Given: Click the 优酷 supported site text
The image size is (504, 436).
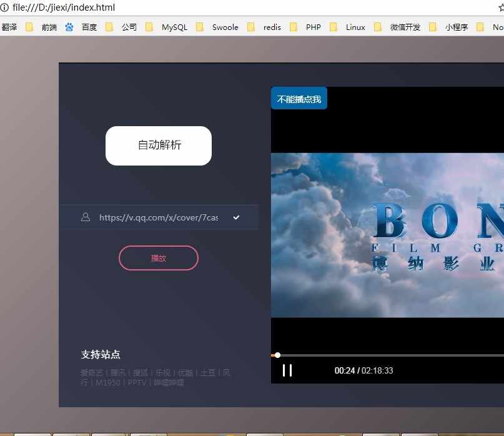Looking at the screenshot, I should point(185,373).
